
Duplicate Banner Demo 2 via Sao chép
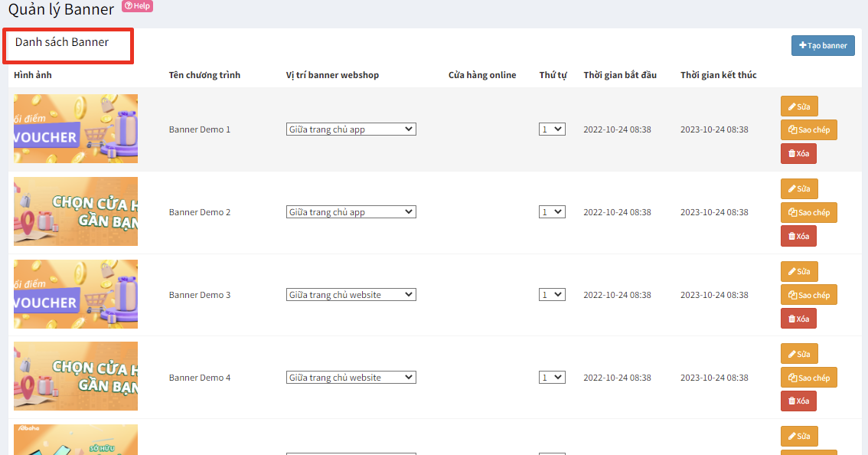click(808, 213)
